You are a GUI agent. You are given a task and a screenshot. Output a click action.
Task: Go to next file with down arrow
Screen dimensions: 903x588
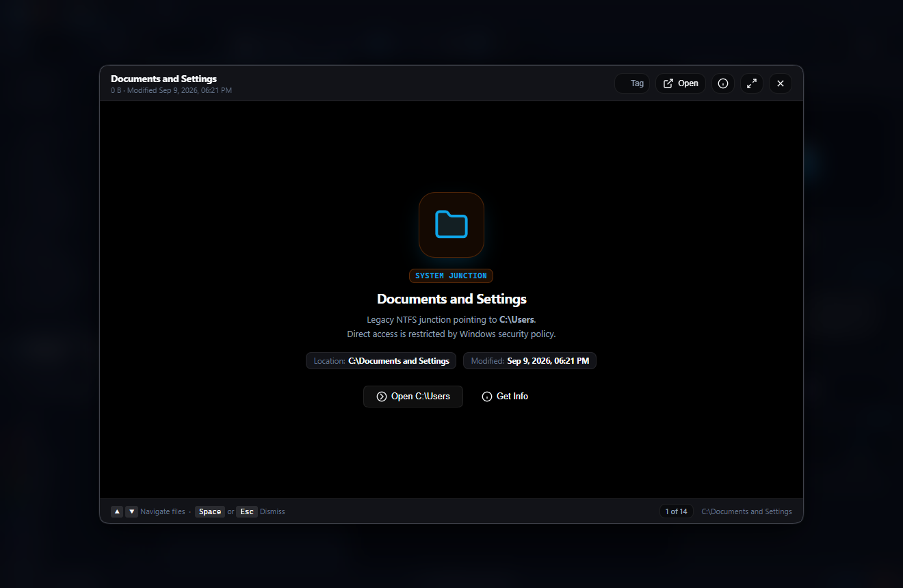[132, 511]
